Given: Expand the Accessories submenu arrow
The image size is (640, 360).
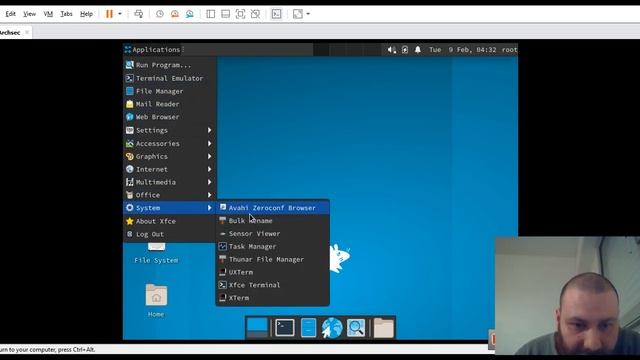Looking at the screenshot, I should click(x=209, y=144).
